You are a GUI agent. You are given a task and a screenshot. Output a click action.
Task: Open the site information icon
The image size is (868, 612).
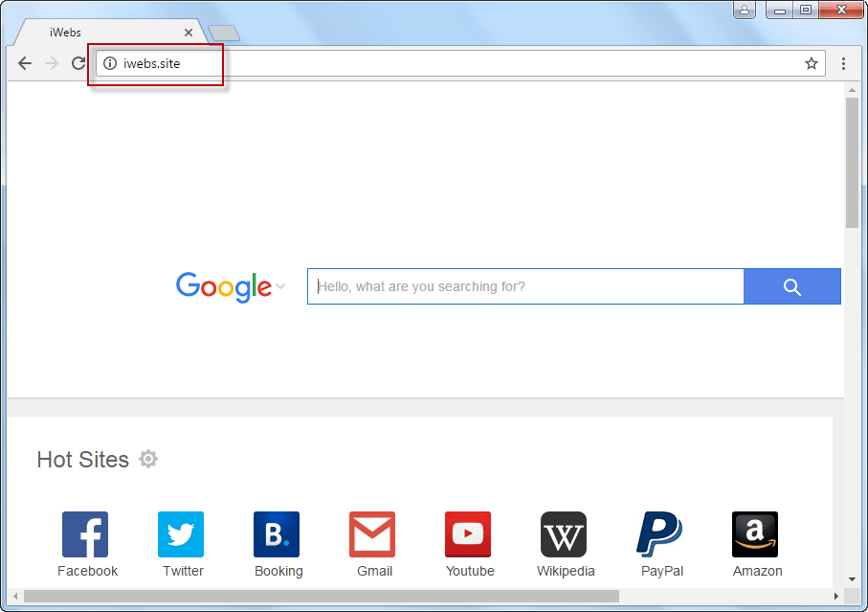pyautogui.click(x=110, y=63)
